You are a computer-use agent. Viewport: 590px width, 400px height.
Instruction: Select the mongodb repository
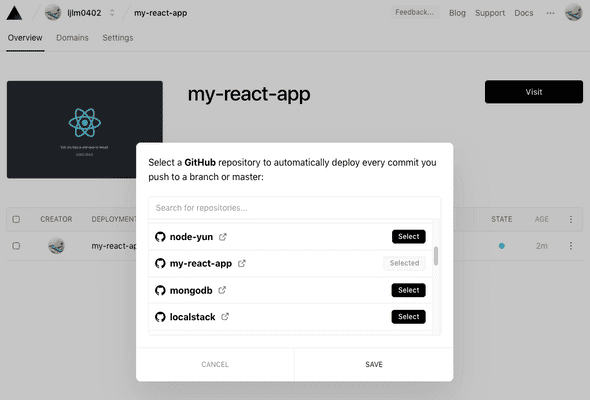(x=409, y=290)
